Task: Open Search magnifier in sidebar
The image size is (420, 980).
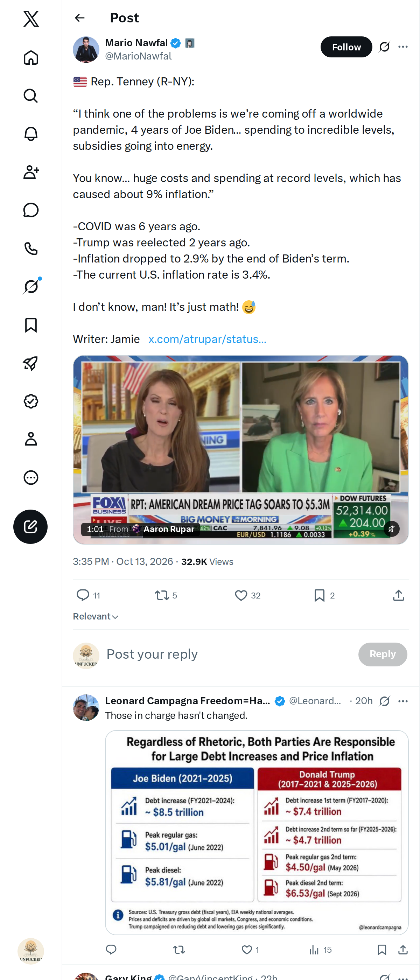Action: point(31,96)
